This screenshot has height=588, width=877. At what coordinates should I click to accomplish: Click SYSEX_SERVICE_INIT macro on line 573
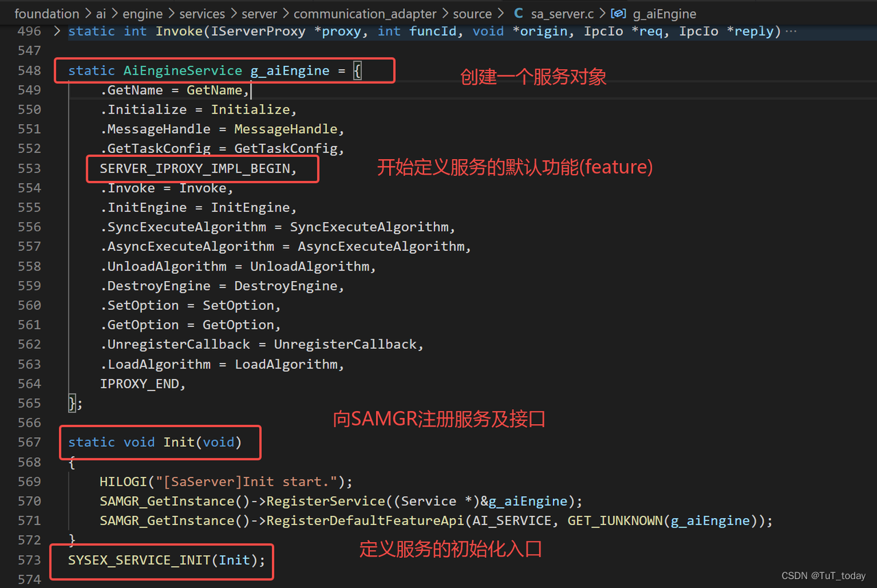tap(139, 560)
